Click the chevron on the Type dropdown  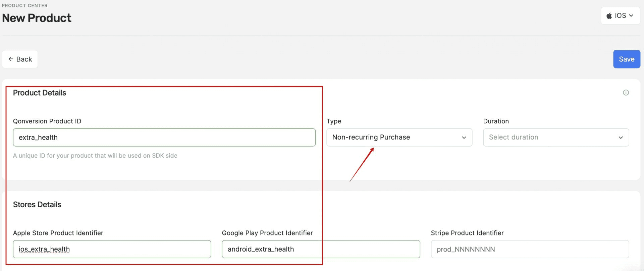[464, 137]
